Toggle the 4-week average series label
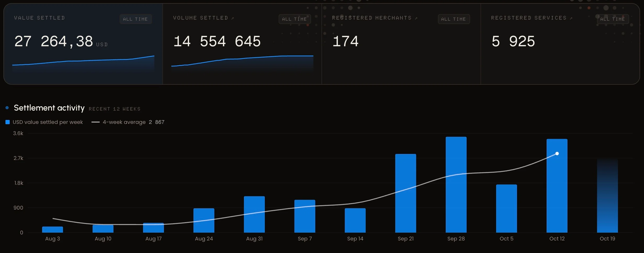644x253 pixels. point(124,122)
